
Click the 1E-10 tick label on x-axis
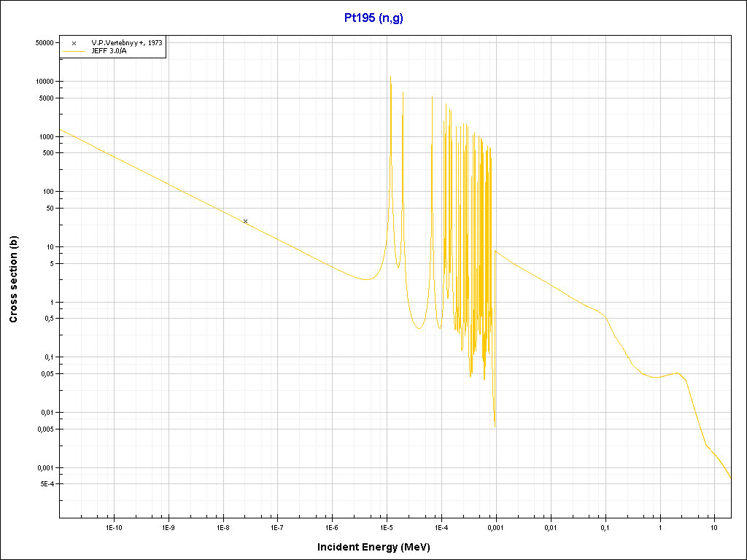click(114, 527)
